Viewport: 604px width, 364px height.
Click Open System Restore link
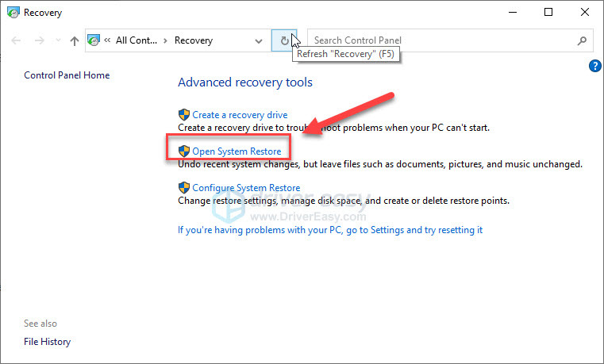click(x=237, y=151)
